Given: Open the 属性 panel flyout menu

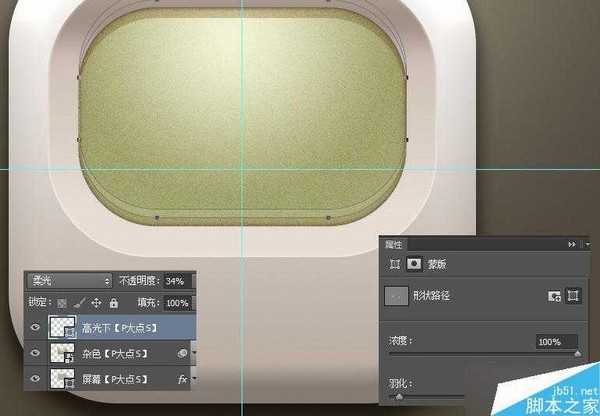Looking at the screenshot, I should [x=588, y=243].
